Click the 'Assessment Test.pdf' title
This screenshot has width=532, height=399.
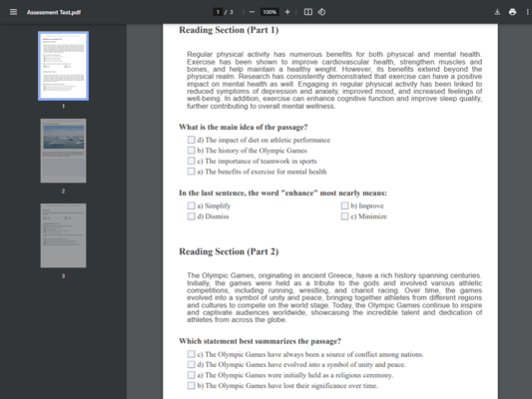tap(54, 13)
